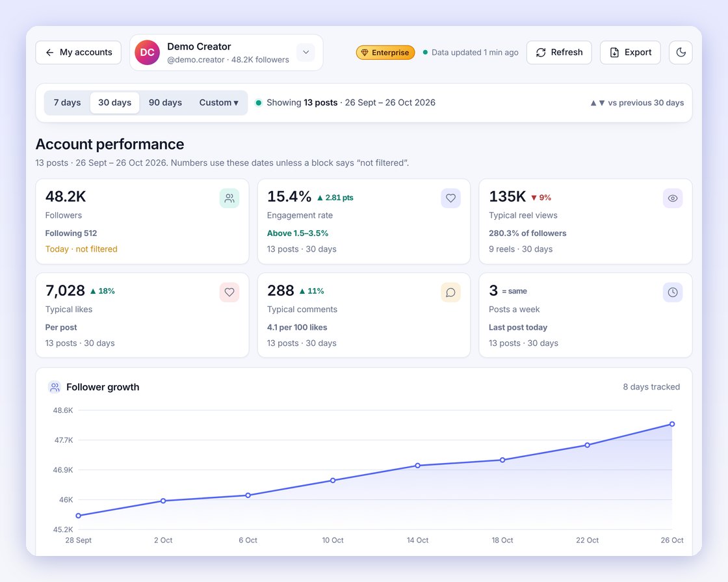The width and height of the screenshot is (728, 582).
Task: Click the Typical comments bubble icon
Action: pyautogui.click(x=451, y=292)
